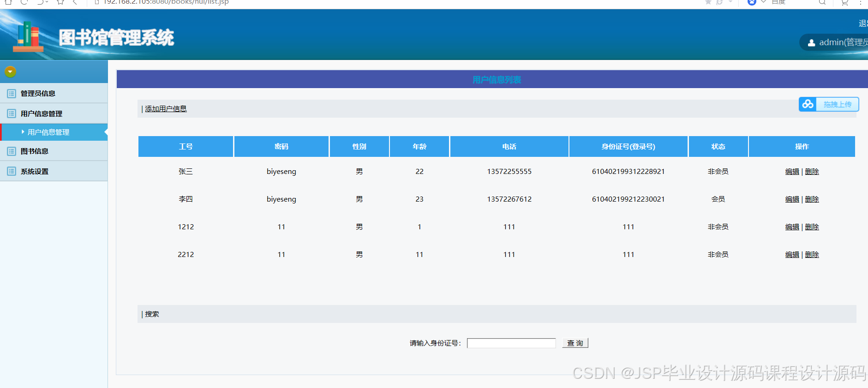Click the 拖拽上传 upload button

point(829,104)
